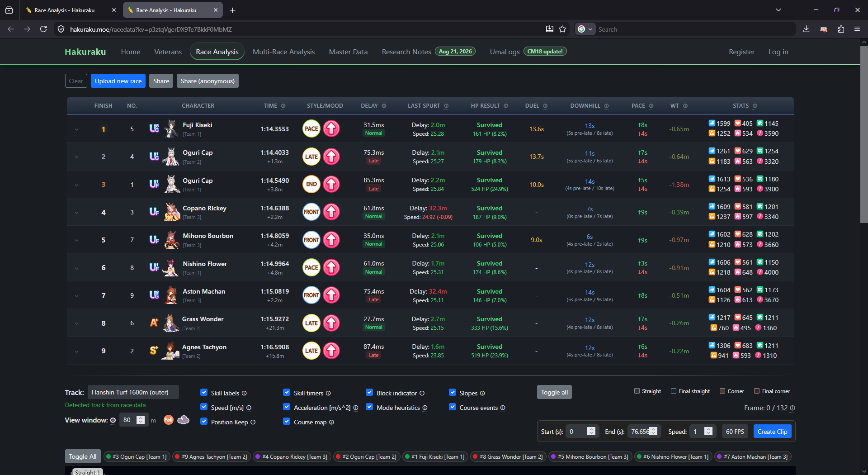Check the Final corner checkbox
This screenshot has height=475, width=868.
coord(757,391)
